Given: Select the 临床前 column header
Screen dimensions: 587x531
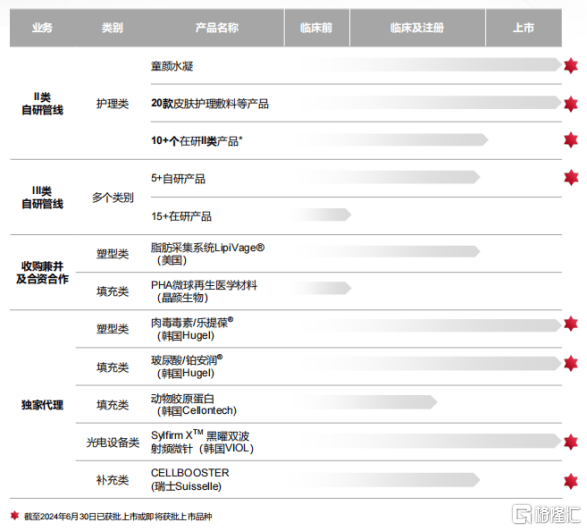Looking at the screenshot, I should point(316,28).
